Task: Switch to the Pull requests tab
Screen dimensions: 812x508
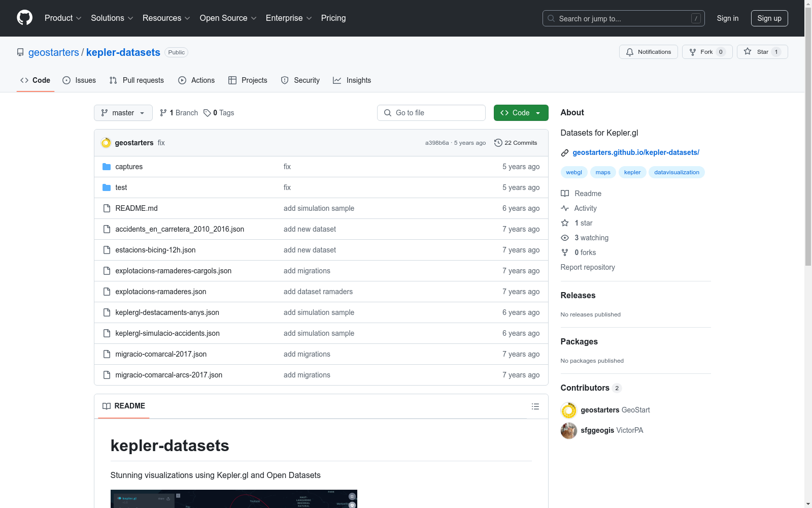Action: tap(137, 80)
